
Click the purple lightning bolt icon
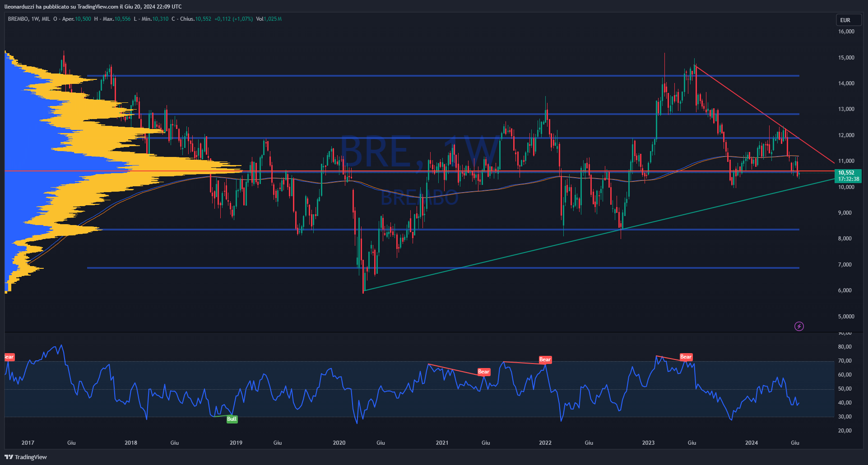(x=799, y=326)
